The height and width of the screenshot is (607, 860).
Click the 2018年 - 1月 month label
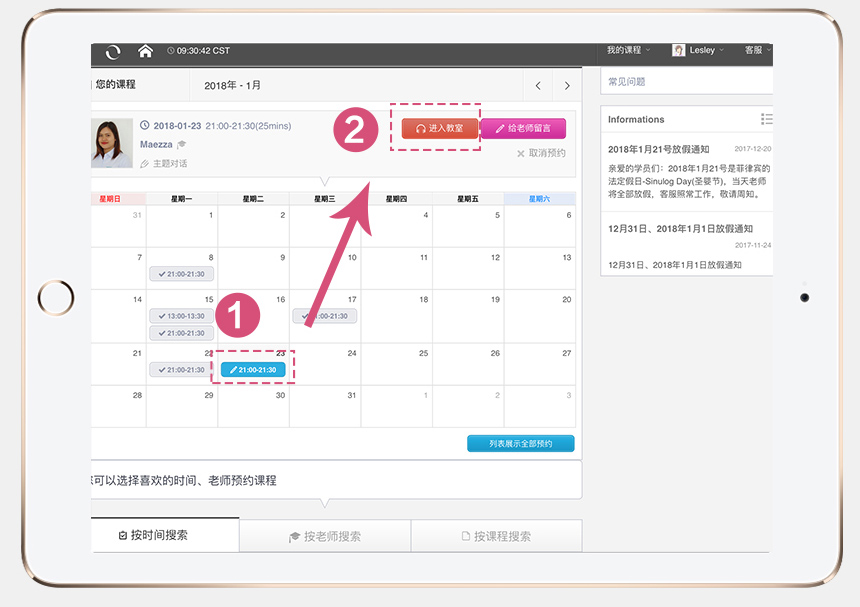[233, 86]
